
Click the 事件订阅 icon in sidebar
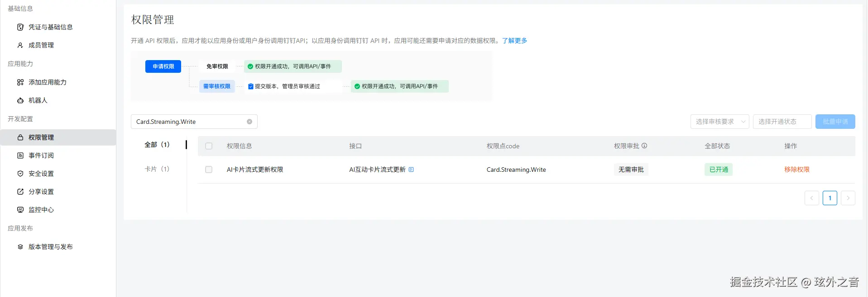tap(20, 156)
